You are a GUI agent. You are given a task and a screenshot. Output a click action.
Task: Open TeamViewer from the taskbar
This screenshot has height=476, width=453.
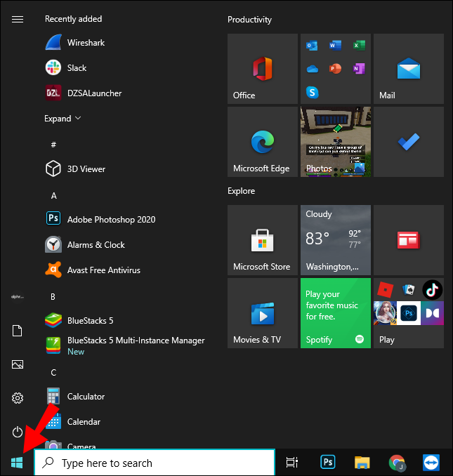pyautogui.click(x=431, y=463)
